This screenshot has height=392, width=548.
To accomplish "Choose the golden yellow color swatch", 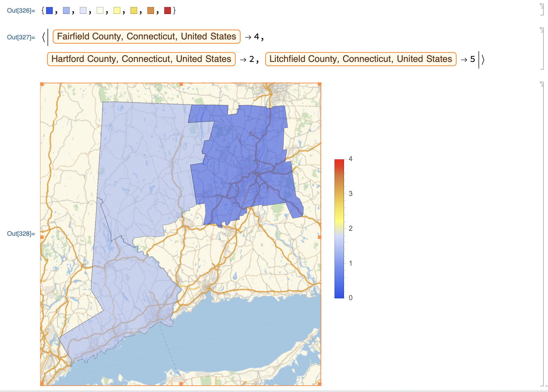I will (134, 11).
